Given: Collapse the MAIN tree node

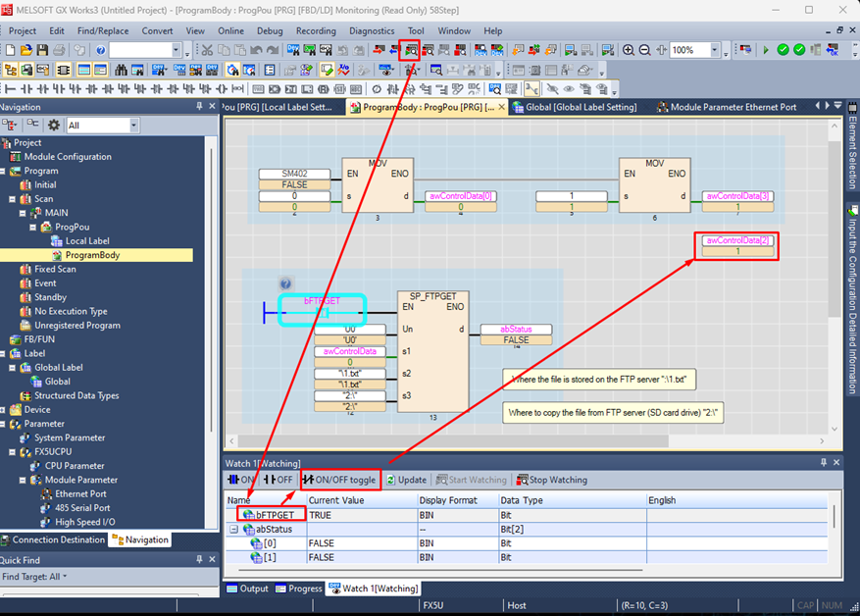Looking at the screenshot, I should pyautogui.click(x=23, y=213).
